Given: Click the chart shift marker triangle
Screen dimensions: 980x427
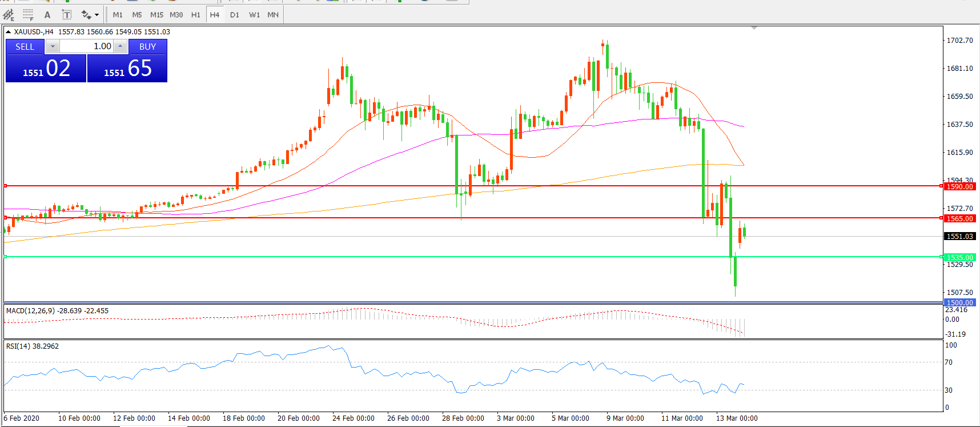Looking at the screenshot, I should [754, 28].
